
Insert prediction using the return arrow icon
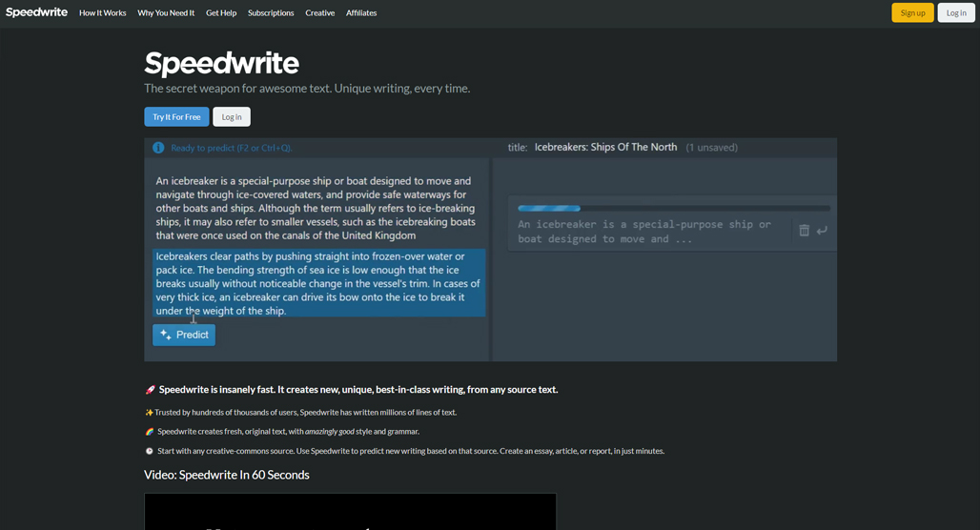(x=822, y=231)
